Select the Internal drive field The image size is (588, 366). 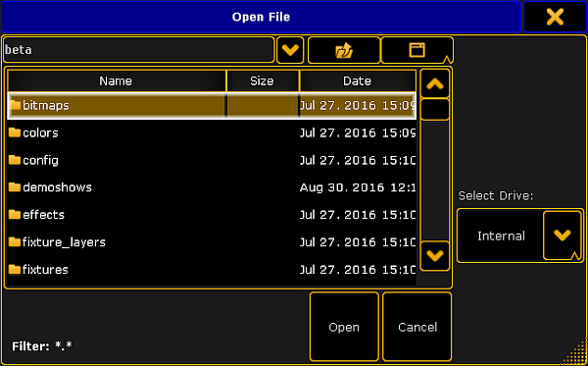click(501, 235)
